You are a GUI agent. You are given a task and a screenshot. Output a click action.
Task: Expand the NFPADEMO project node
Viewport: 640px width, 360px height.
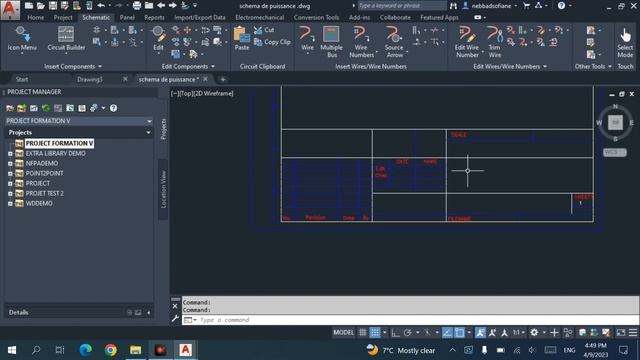point(10,164)
